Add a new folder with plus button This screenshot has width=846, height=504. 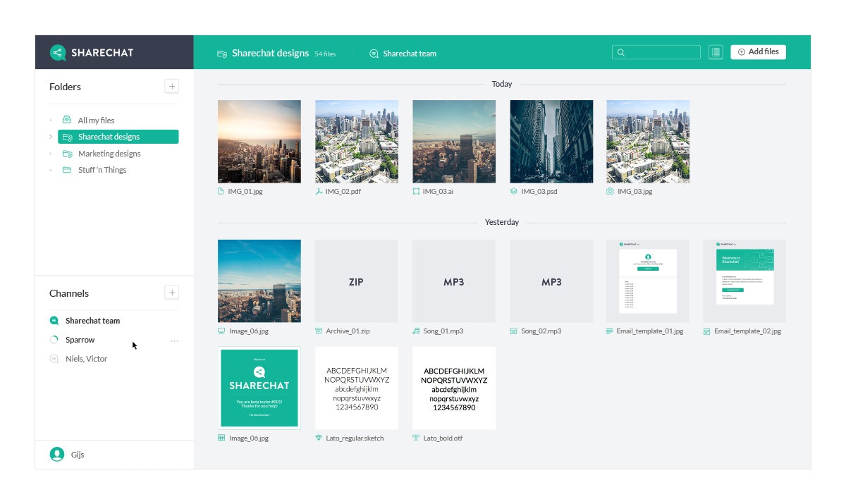172,86
